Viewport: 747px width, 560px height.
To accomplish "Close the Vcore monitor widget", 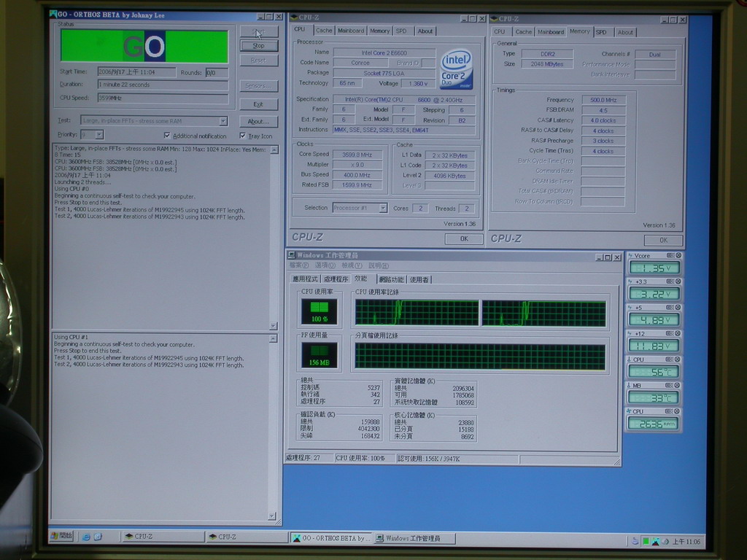I will tap(678, 256).
